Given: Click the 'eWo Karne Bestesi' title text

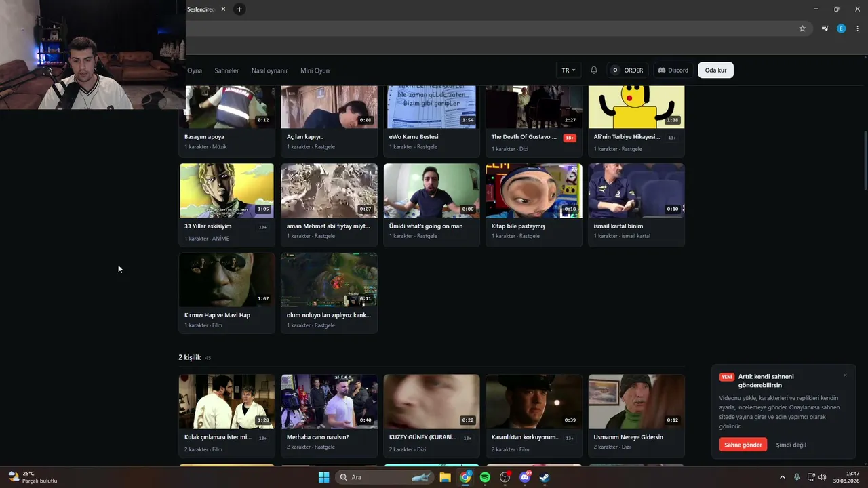Looking at the screenshot, I should [x=414, y=136].
